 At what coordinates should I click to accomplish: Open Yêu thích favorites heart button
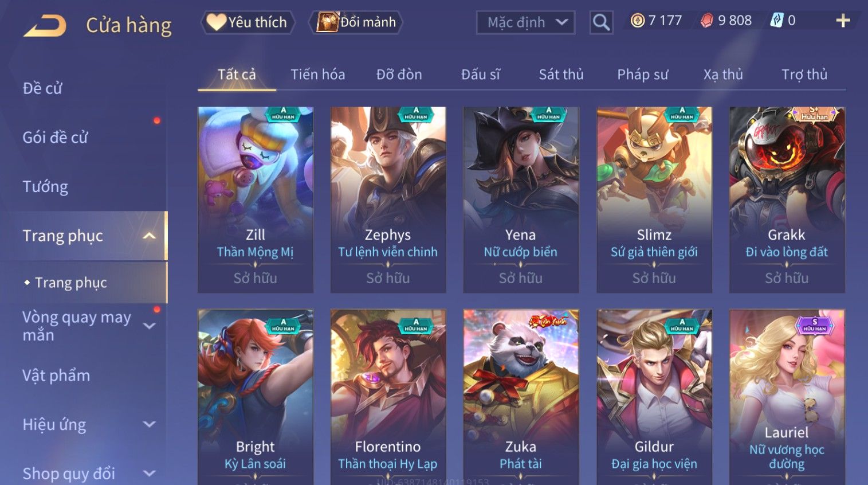click(248, 22)
